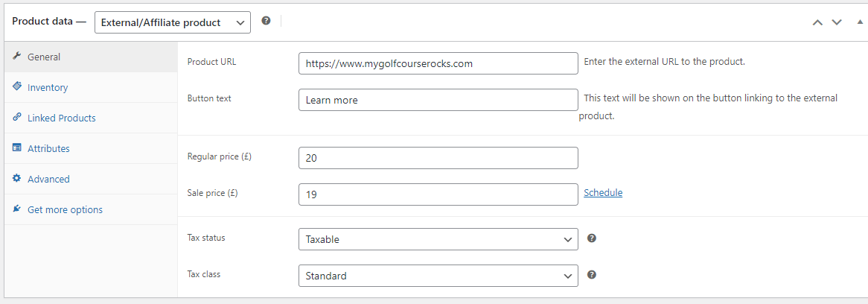Click the Tax class help icon

[x=591, y=275]
